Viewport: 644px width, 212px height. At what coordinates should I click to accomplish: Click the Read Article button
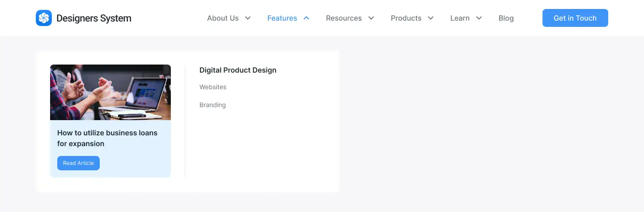pos(78,163)
